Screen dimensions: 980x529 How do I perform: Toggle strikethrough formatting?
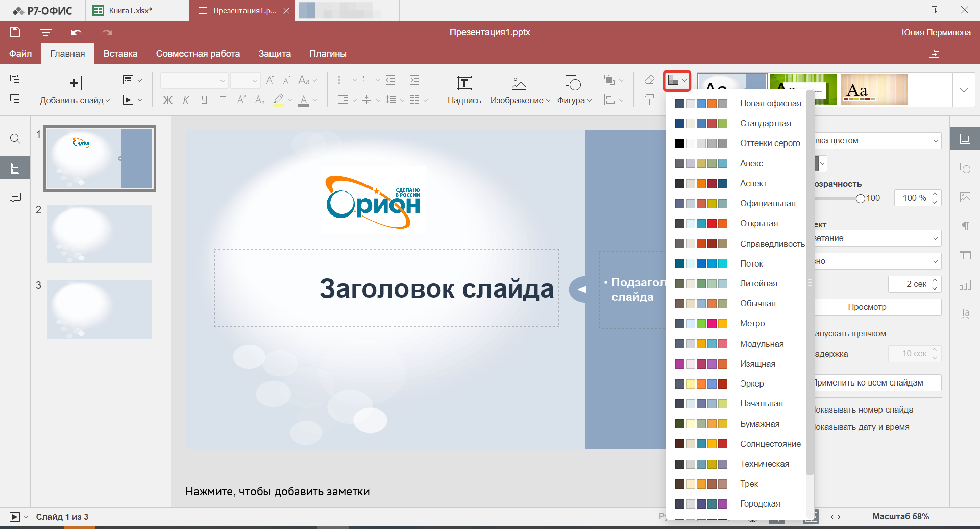click(x=223, y=100)
